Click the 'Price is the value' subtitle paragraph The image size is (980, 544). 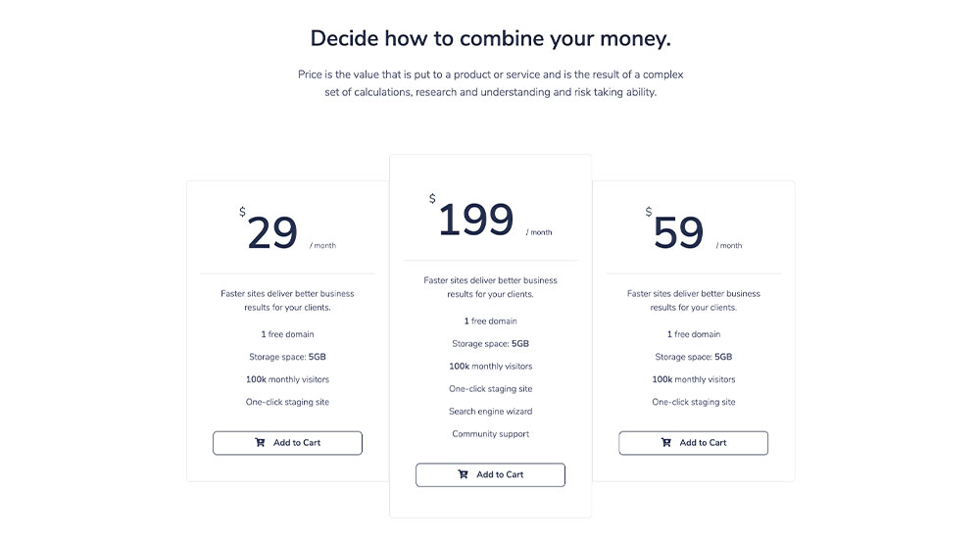(x=491, y=83)
